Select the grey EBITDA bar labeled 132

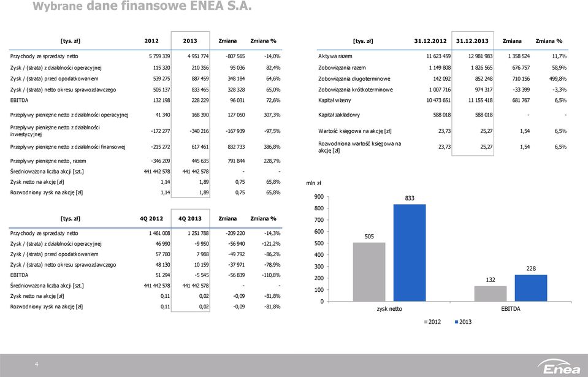pos(491,294)
